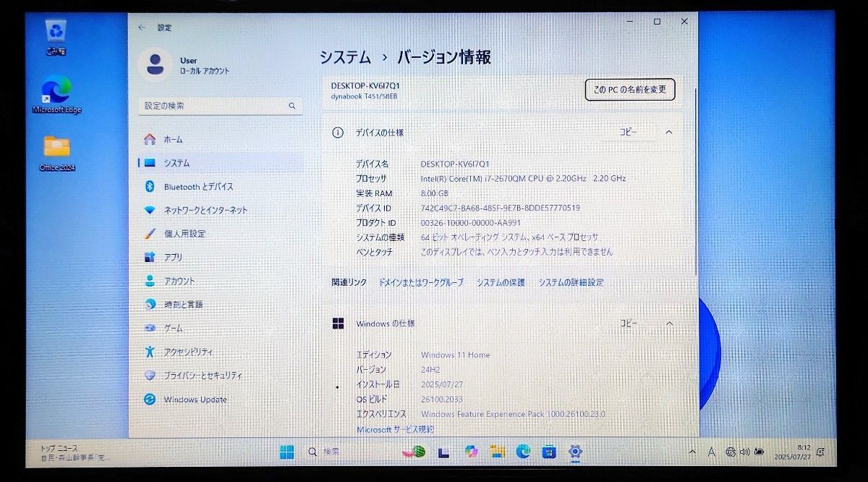The image size is (868, 482).
Task: Click the magnifier icon in settings search box
Action: click(x=292, y=106)
